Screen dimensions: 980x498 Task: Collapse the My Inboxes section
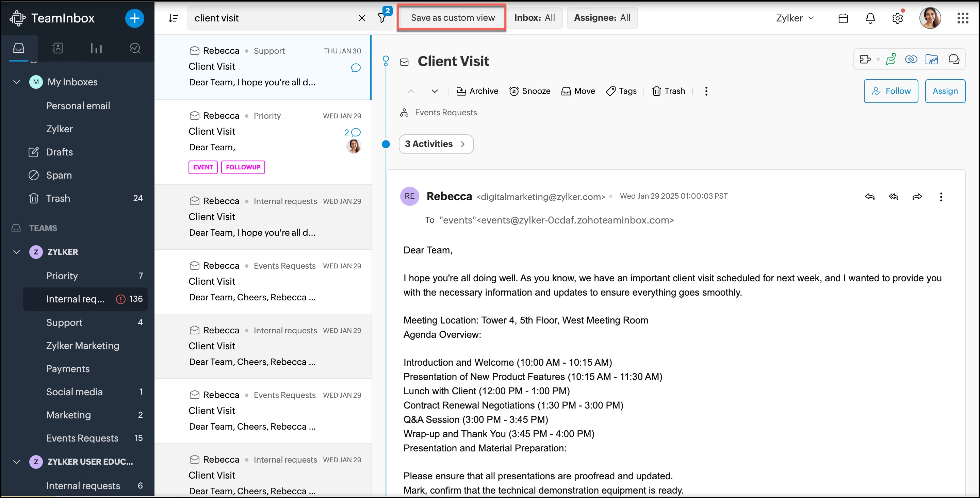(17, 82)
